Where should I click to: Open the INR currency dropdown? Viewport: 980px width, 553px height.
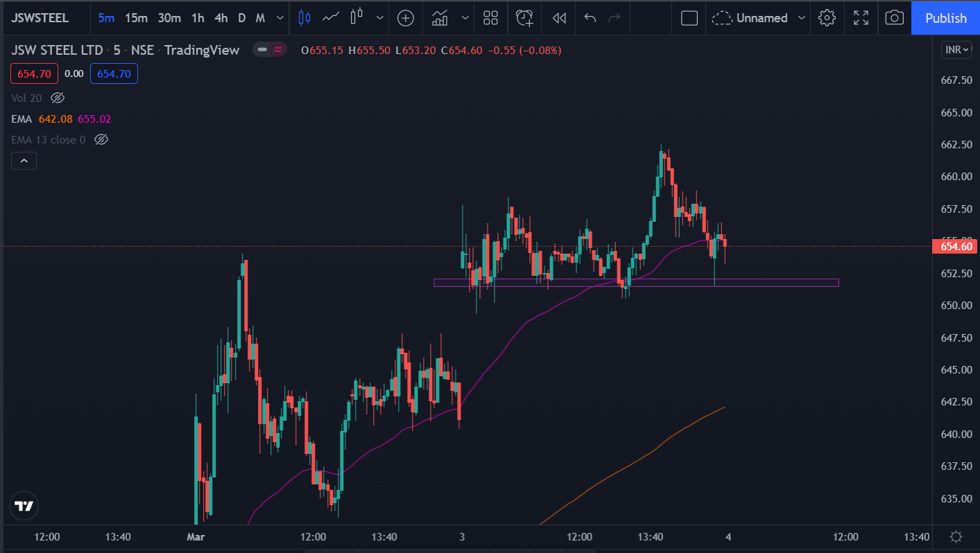pos(956,50)
